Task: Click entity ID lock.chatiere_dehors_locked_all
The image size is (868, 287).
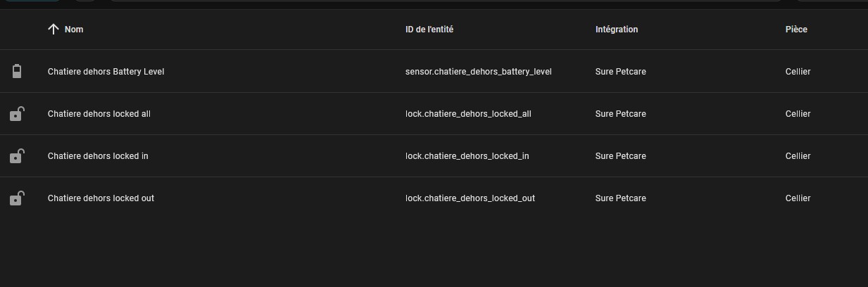Action: [x=468, y=114]
